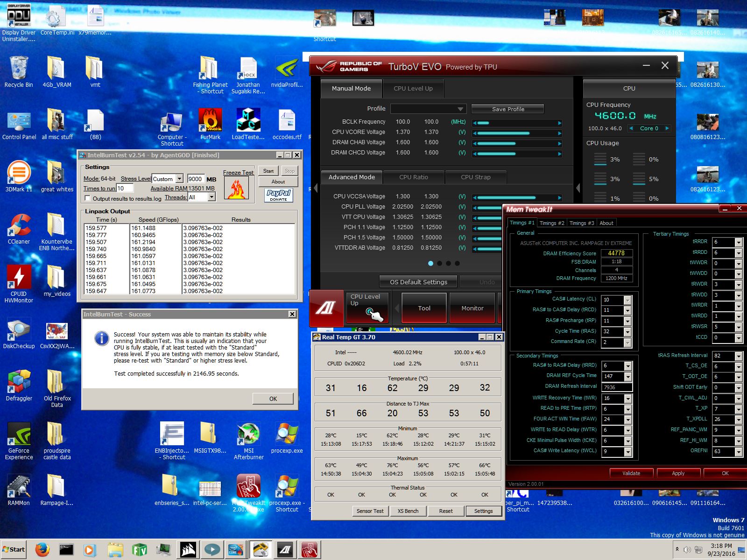The image size is (747, 560).
Task: Open the command prompt taskbar icon
Action: coord(66,550)
